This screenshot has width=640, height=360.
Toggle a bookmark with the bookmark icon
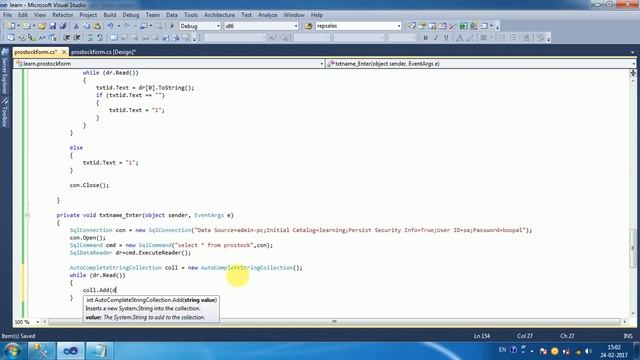(x=114, y=38)
